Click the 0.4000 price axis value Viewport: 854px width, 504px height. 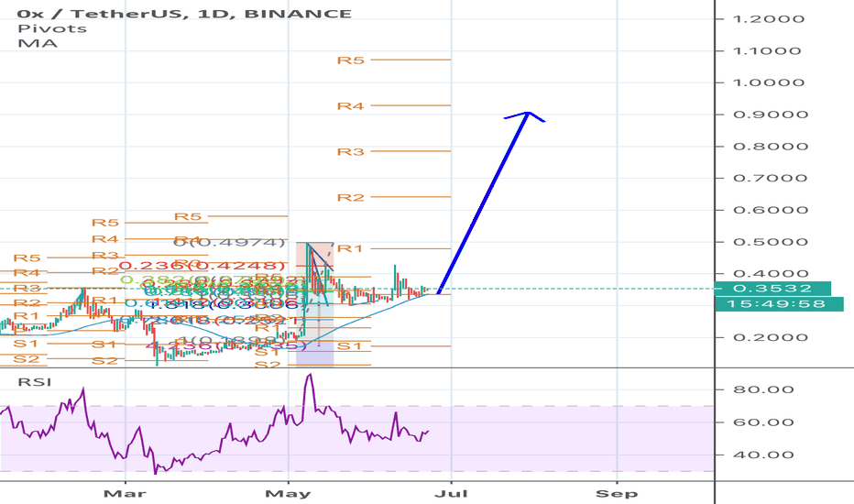[770, 273]
